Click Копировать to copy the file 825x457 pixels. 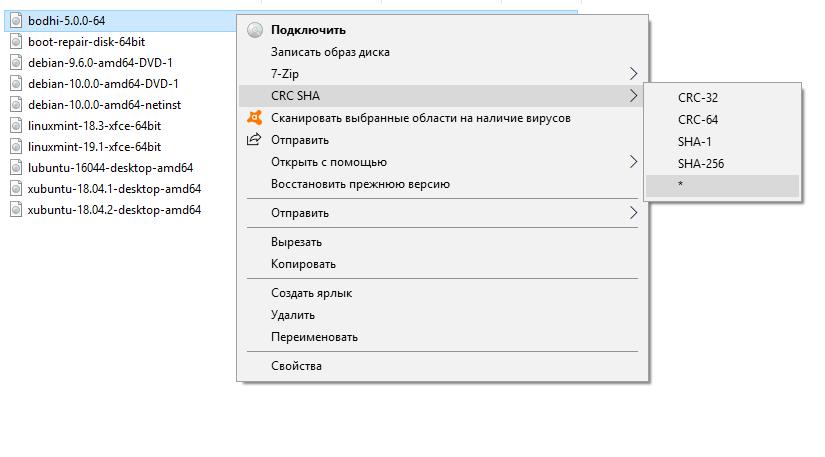pyautogui.click(x=303, y=264)
